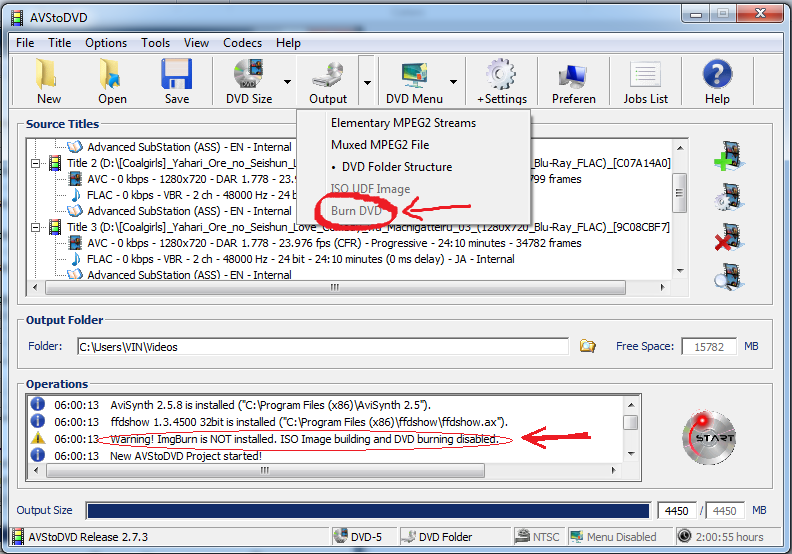Click the Output Size progress bar
This screenshot has height=554, width=792.
368,511
